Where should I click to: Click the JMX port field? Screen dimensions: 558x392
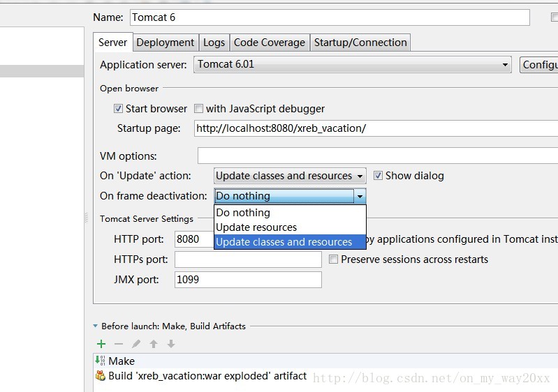point(248,280)
